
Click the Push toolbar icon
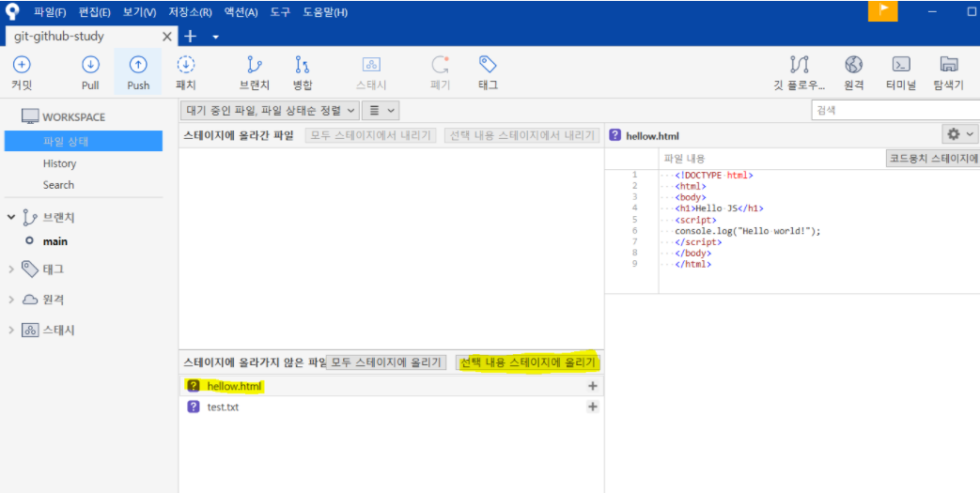tap(138, 65)
